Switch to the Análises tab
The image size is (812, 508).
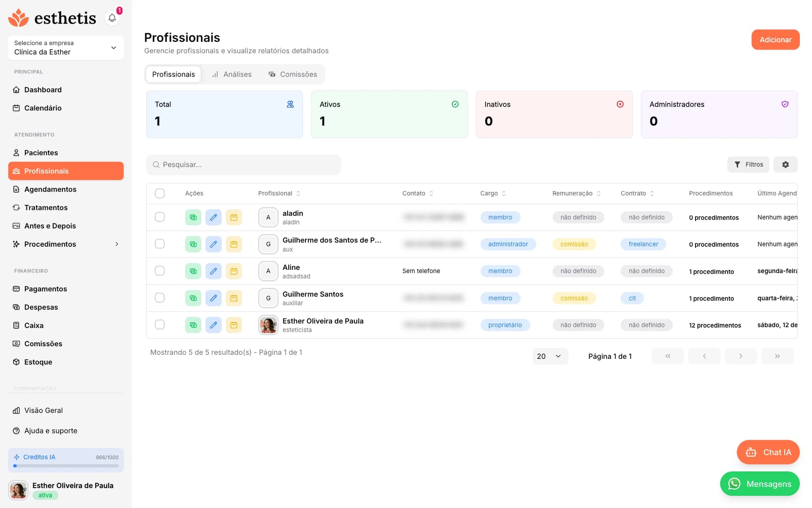pyautogui.click(x=232, y=74)
